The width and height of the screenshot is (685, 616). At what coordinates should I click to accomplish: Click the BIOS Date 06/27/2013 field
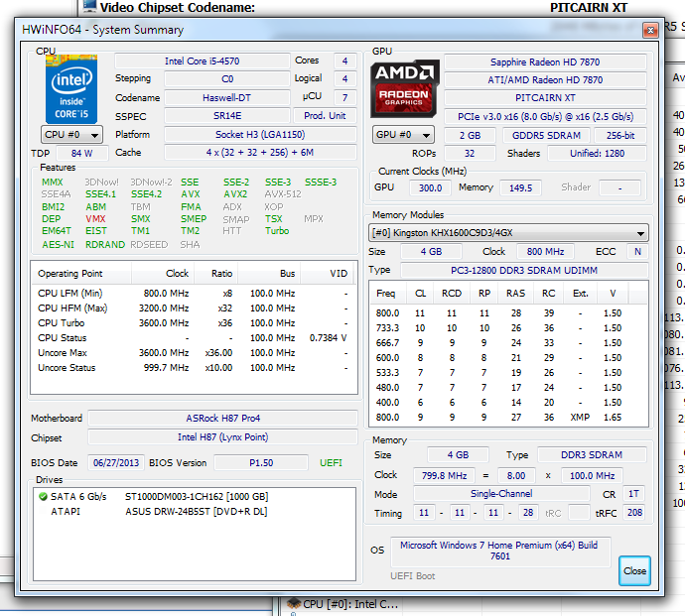116,463
